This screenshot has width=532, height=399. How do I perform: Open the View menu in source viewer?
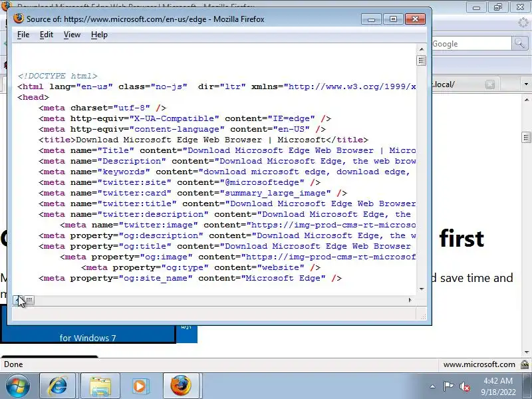72,35
